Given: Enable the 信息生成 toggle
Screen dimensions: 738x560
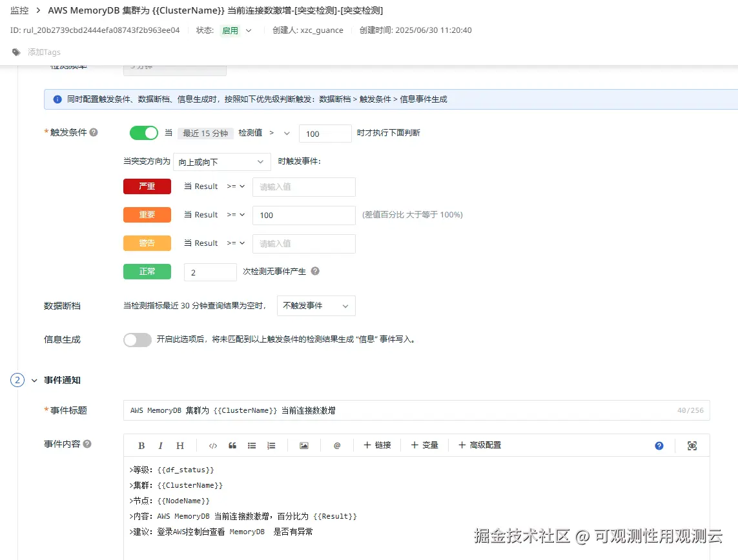Looking at the screenshot, I should point(138,339).
